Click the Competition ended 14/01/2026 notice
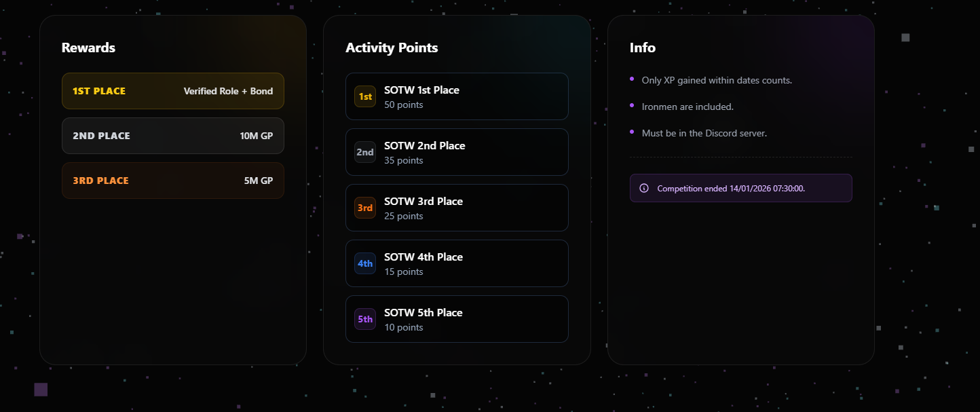 (x=740, y=188)
